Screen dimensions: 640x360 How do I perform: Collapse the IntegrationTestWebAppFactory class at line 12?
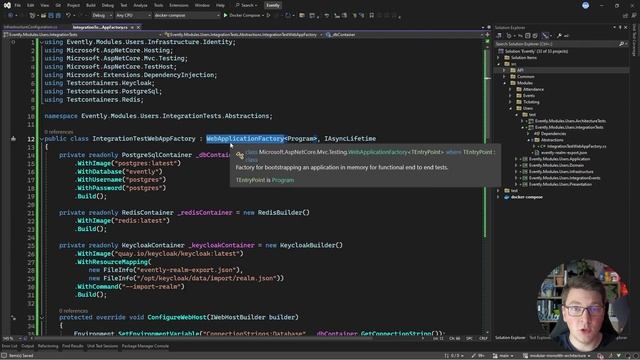coord(42,139)
